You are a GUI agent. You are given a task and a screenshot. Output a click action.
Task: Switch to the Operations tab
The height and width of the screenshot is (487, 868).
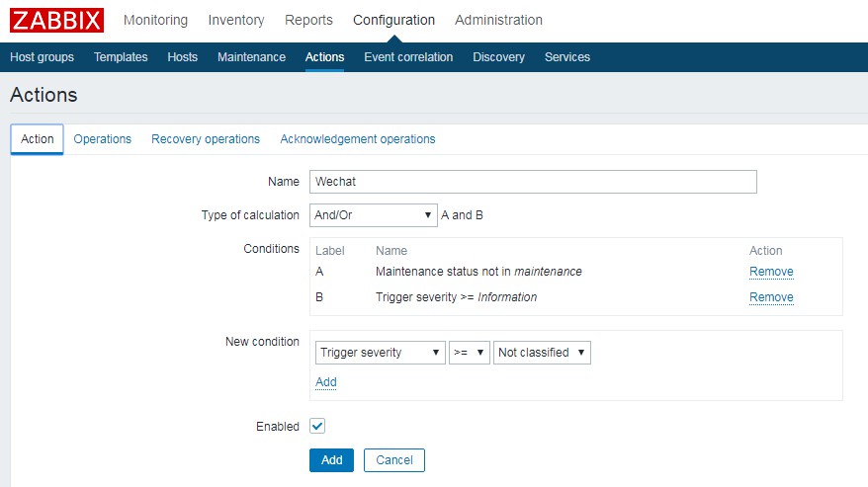tap(102, 139)
